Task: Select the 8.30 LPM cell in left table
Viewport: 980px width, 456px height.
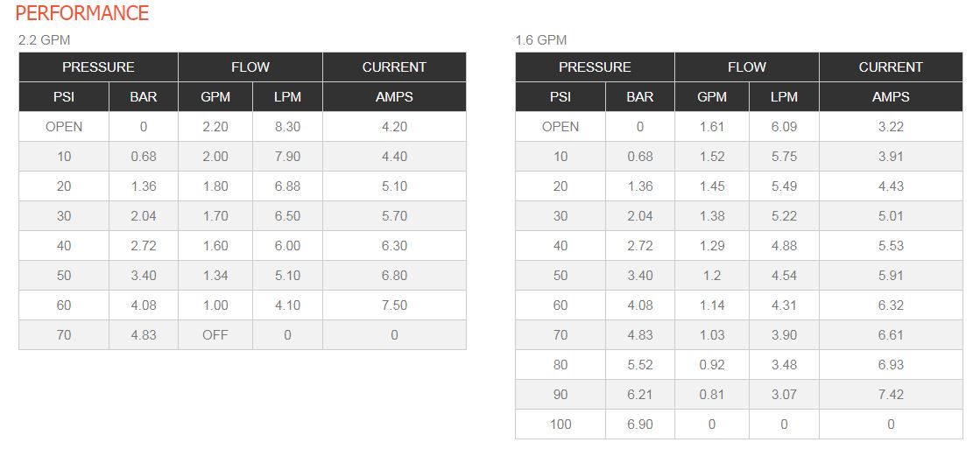Action: coord(287,127)
